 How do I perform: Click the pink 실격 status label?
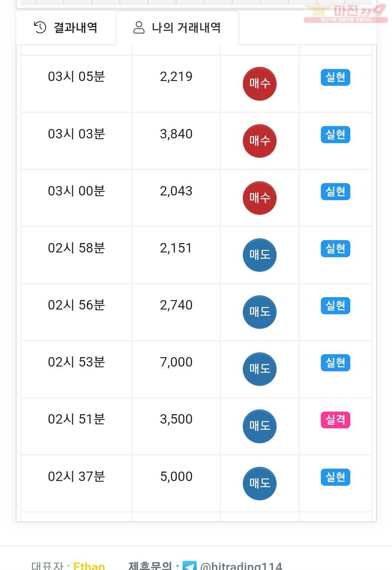tap(335, 420)
